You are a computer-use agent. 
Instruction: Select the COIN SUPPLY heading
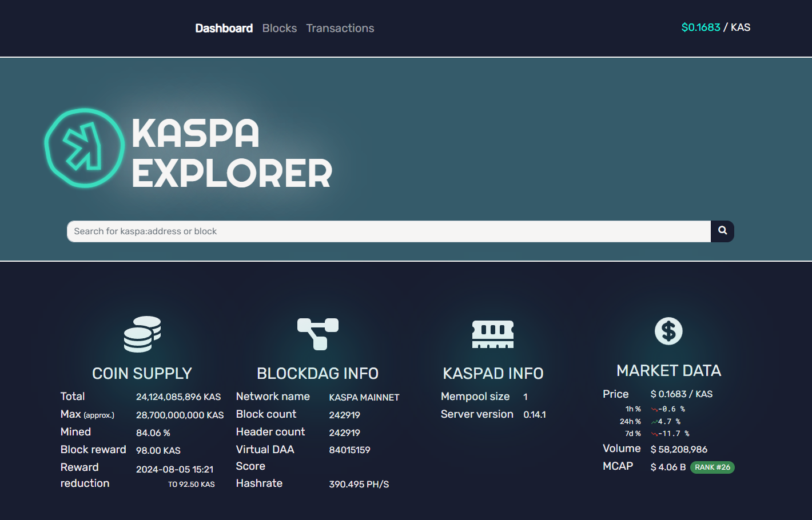142,374
